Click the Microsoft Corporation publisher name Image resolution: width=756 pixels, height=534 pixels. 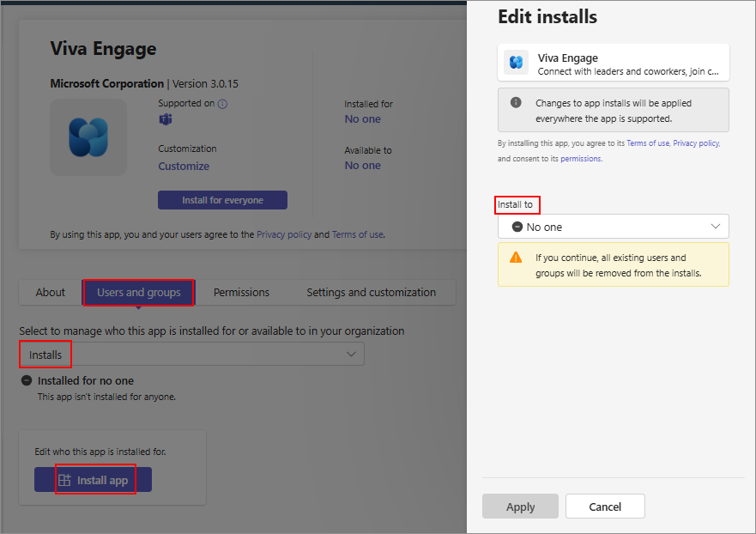[107, 83]
